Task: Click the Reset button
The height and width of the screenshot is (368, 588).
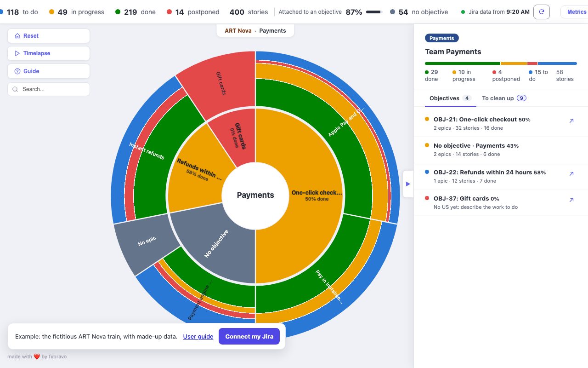Action: coord(49,36)
